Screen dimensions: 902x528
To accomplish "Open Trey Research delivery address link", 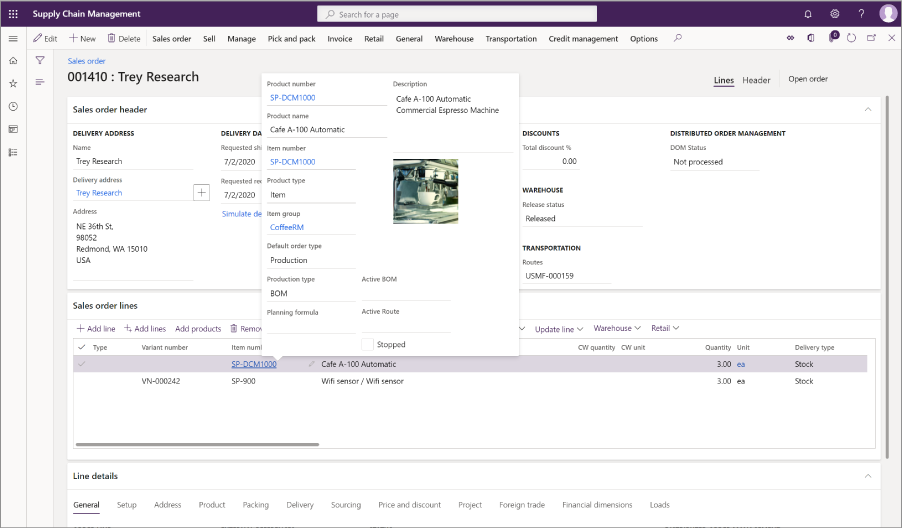I will point(99,193).
